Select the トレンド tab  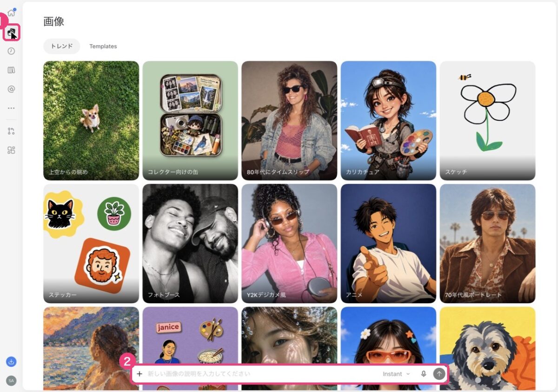(x=62, y=46)
